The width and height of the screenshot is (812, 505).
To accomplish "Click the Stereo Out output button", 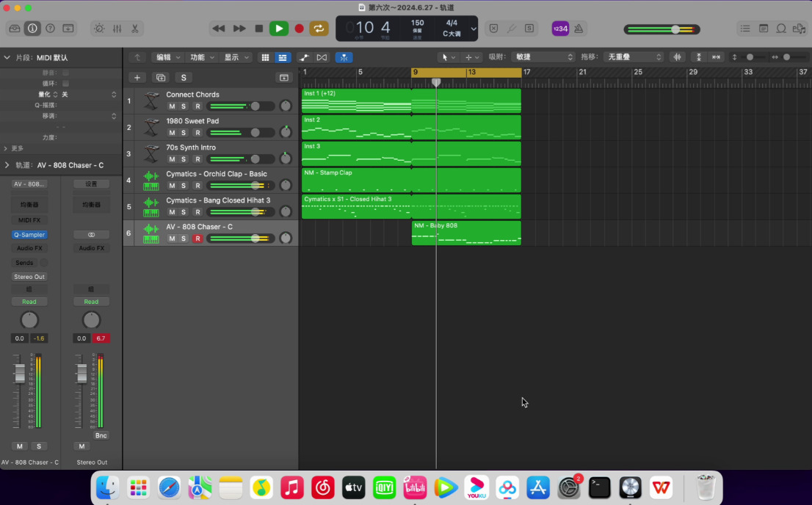I will (29, 277).
